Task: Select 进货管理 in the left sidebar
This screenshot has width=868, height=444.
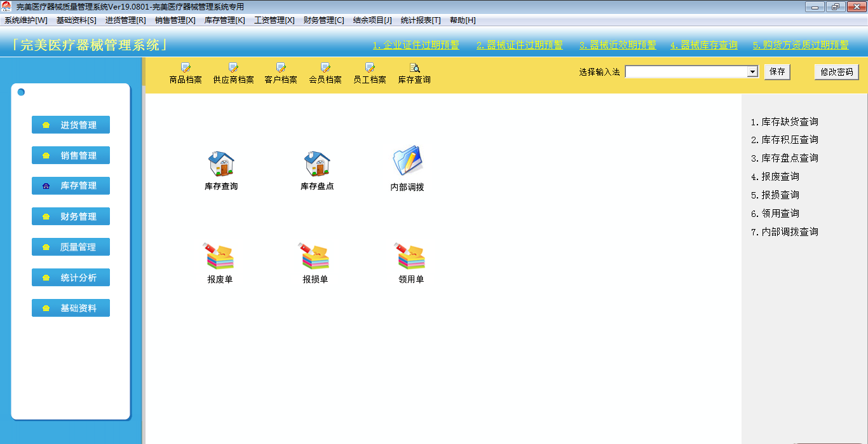Action: point(71,125)
